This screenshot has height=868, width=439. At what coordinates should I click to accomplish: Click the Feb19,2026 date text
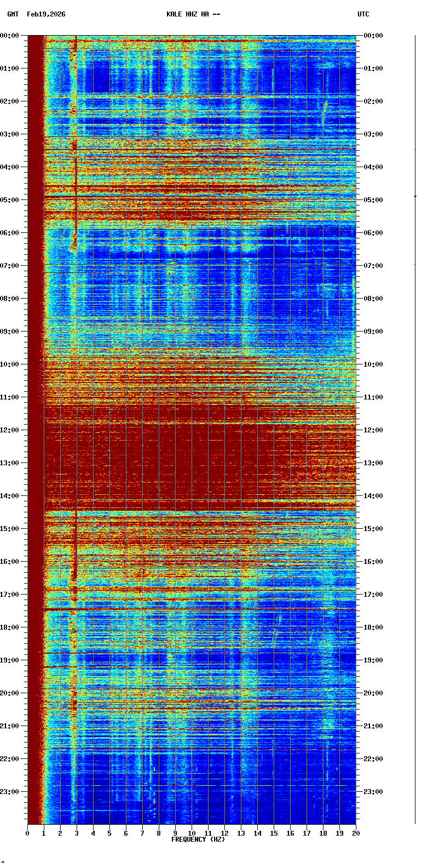pos(46,14)
